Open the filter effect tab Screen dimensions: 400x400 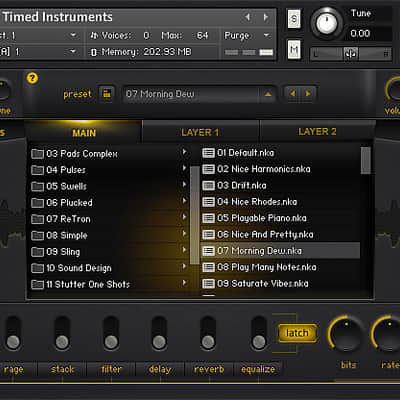point(111,369)
